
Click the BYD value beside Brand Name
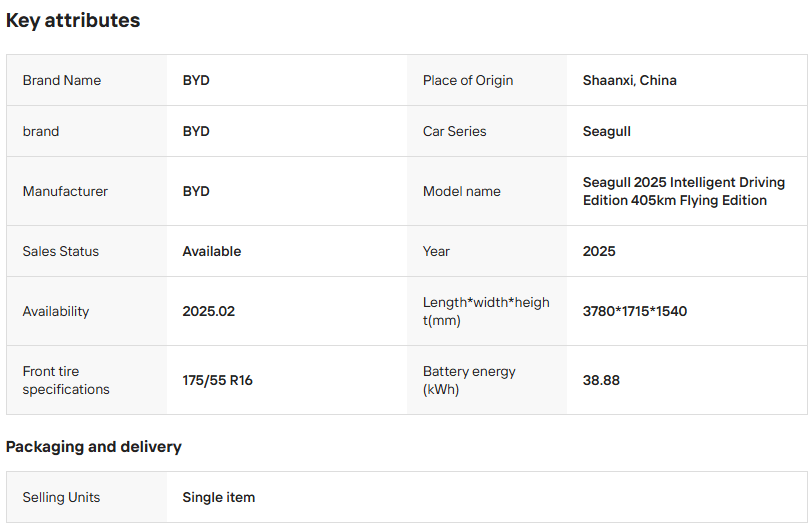[196, 80]
